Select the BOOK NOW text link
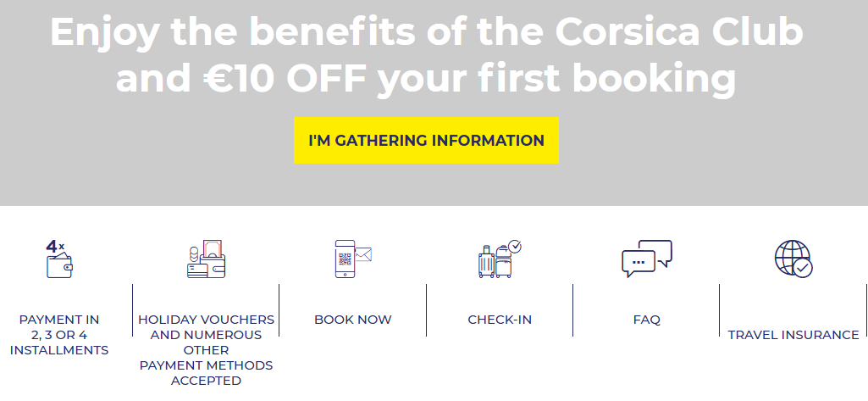The width and height of the screenshot is (868, 401). (353, 320)
